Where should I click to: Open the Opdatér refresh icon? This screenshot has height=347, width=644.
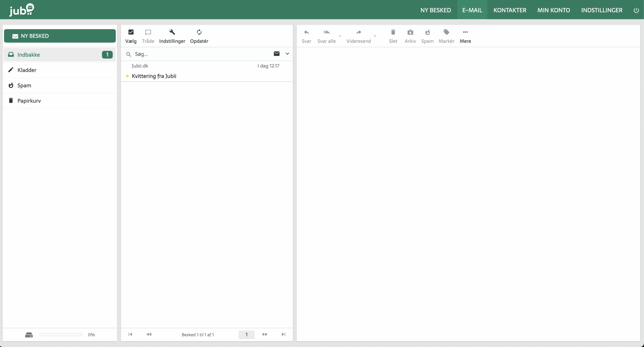pos(199,32)
